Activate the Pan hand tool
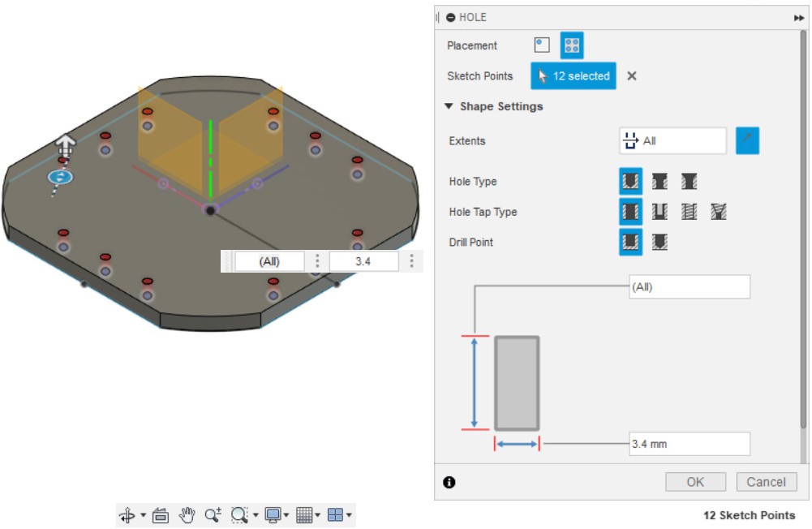This screenshot has width=812, height=529. (187, 514)
